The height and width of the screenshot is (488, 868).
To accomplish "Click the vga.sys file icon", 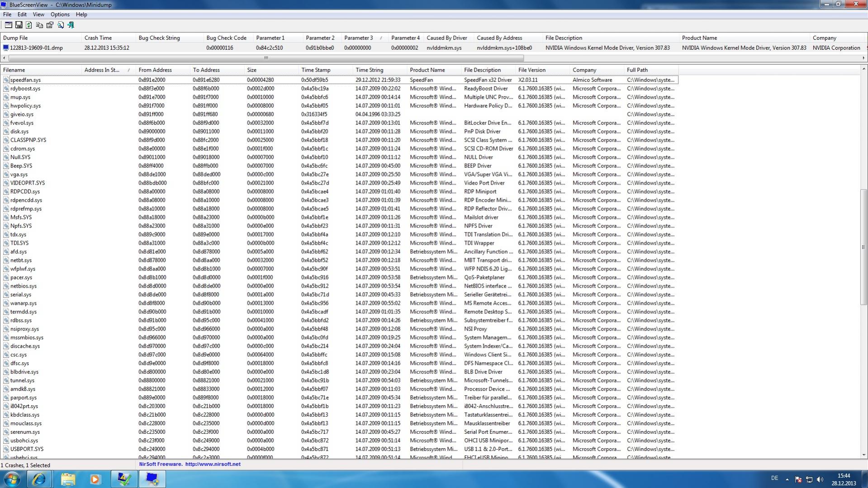I will pyautogui.click(x=6, y=175).
